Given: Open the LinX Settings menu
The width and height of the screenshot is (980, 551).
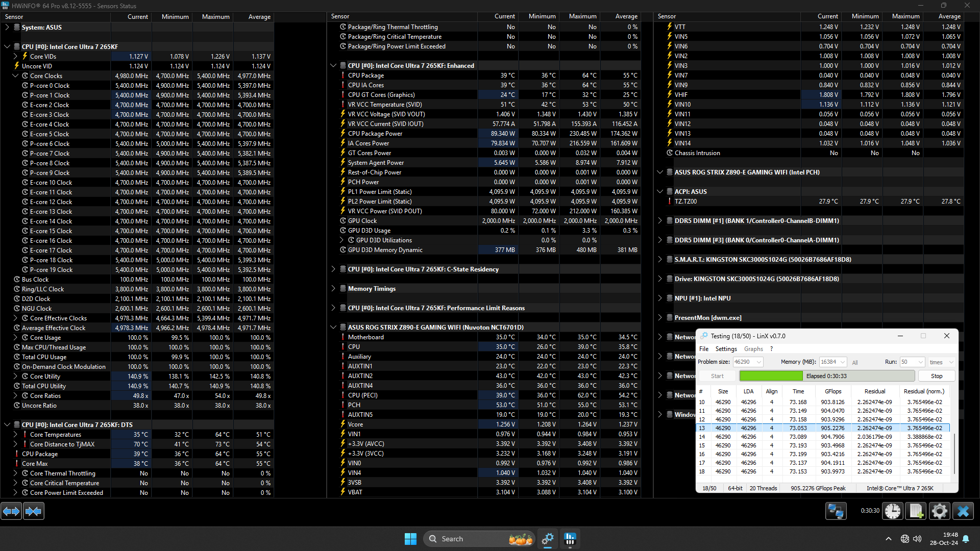Looking at the screenshot, I should (x=726, y=349).
